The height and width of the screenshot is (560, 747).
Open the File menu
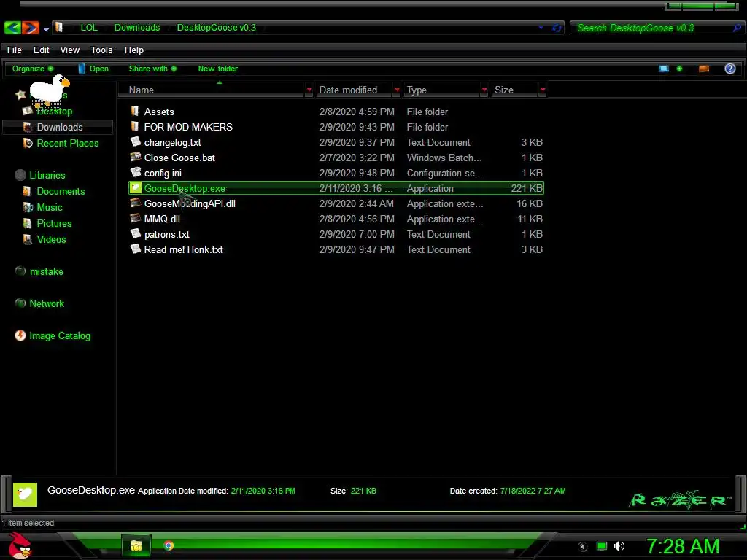click(x=15, y=50)
